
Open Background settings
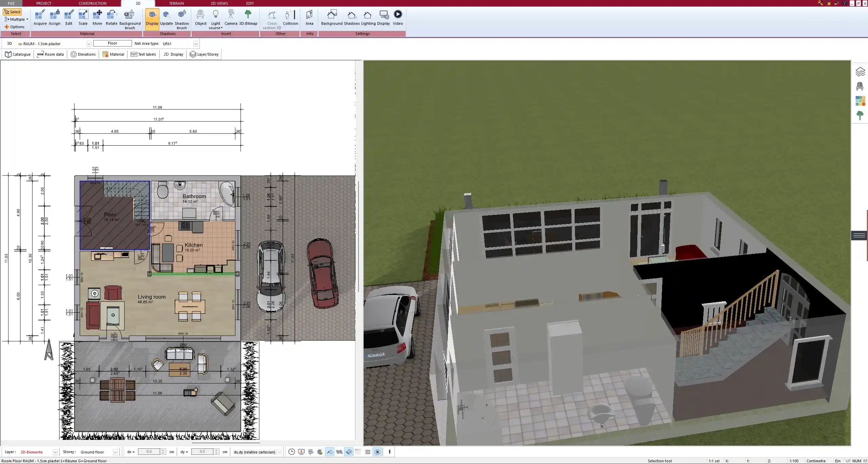point(332,18)
